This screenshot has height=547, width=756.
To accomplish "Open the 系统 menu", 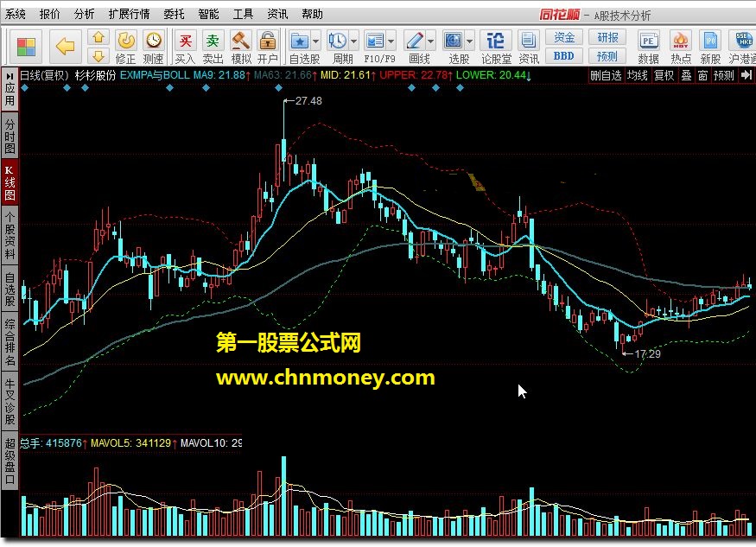I will tap(16, 15).
